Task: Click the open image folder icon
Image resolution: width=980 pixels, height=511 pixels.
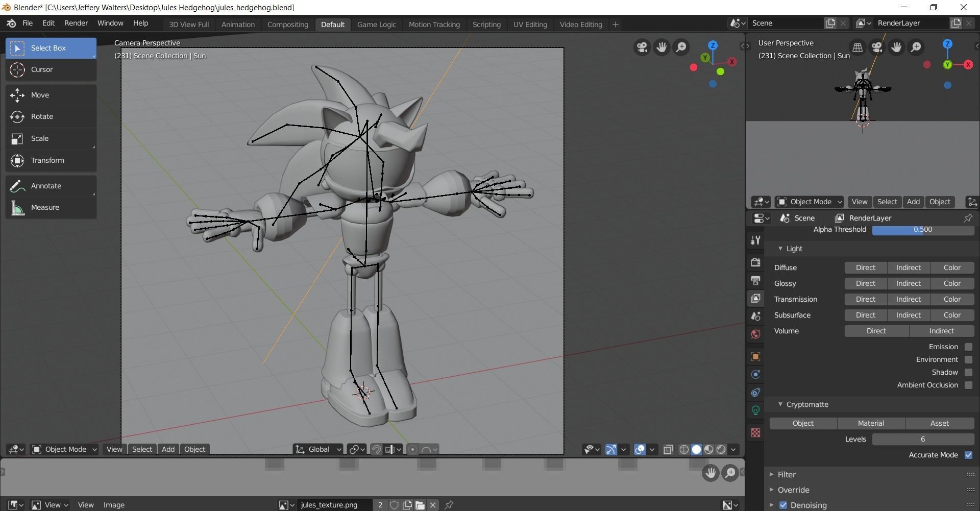Action: pyautogui.click(x=420, y=505)
